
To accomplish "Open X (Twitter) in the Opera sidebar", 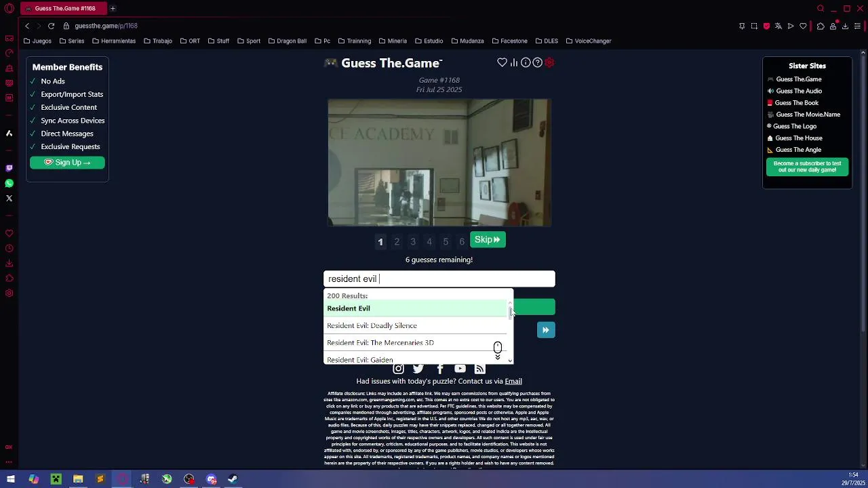I will coord(9,198).
